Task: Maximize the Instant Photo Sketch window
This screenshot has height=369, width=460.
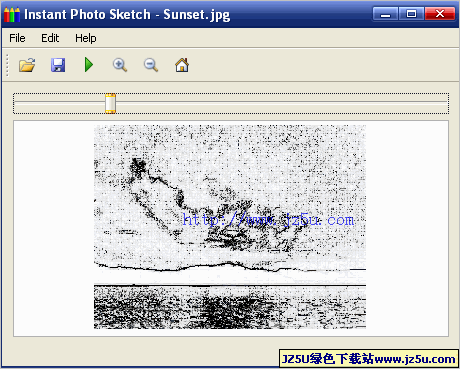Action: tap(411, 14)
